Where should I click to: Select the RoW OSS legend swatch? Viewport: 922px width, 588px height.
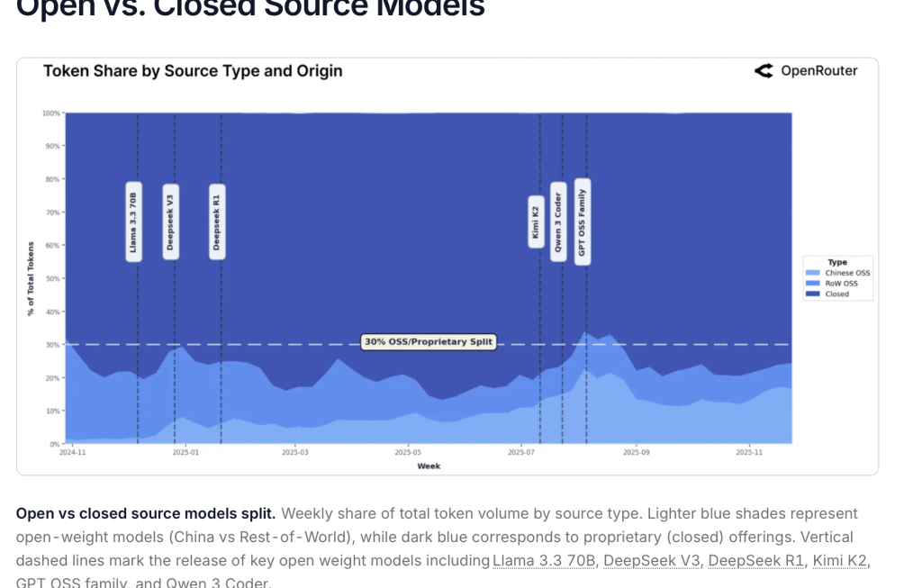[813, 284]
